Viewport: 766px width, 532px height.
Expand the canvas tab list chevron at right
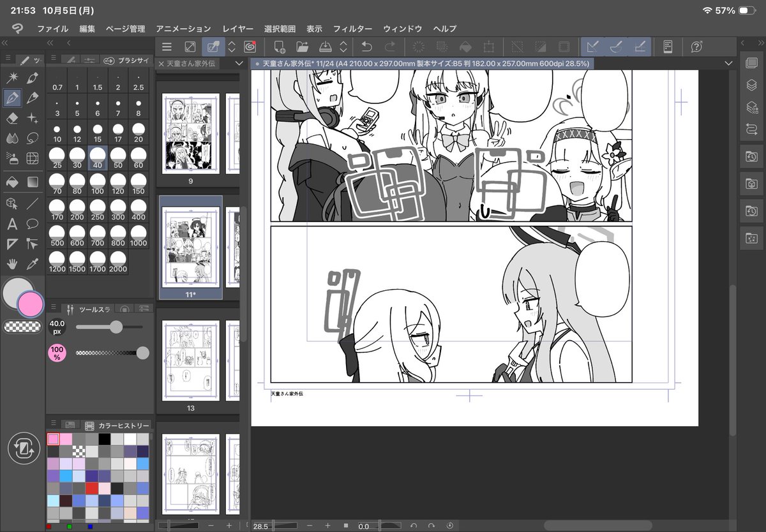pos(728,63)
